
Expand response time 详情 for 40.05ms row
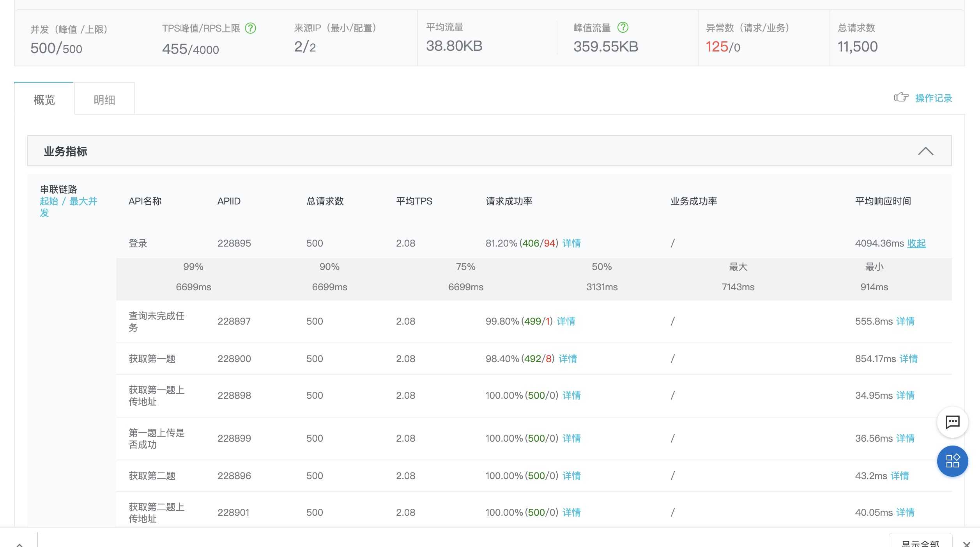coord(905,512)
